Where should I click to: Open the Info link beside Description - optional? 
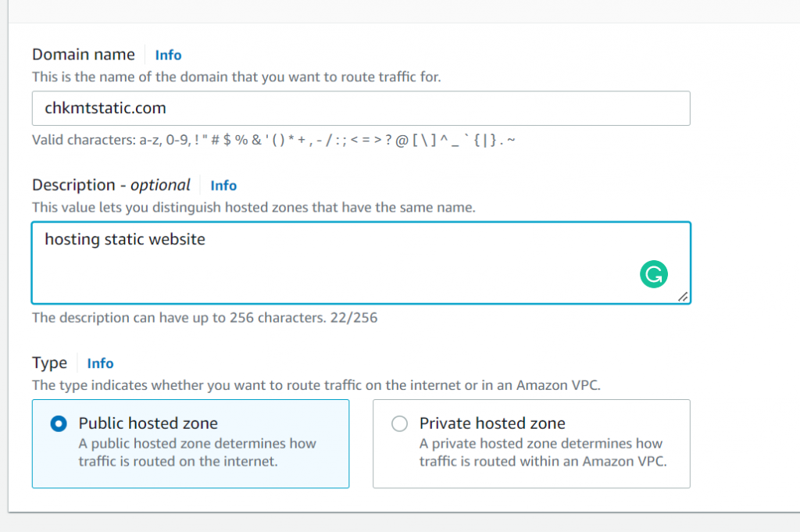223,185
